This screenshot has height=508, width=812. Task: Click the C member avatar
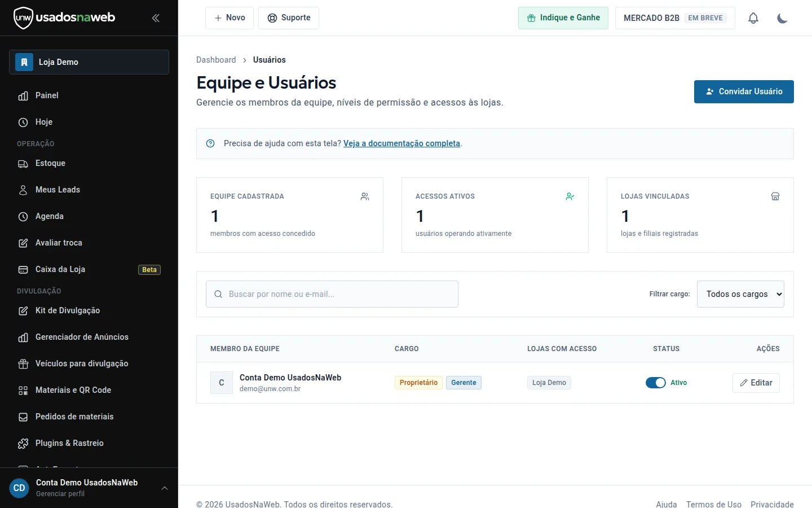click(222, 383)
